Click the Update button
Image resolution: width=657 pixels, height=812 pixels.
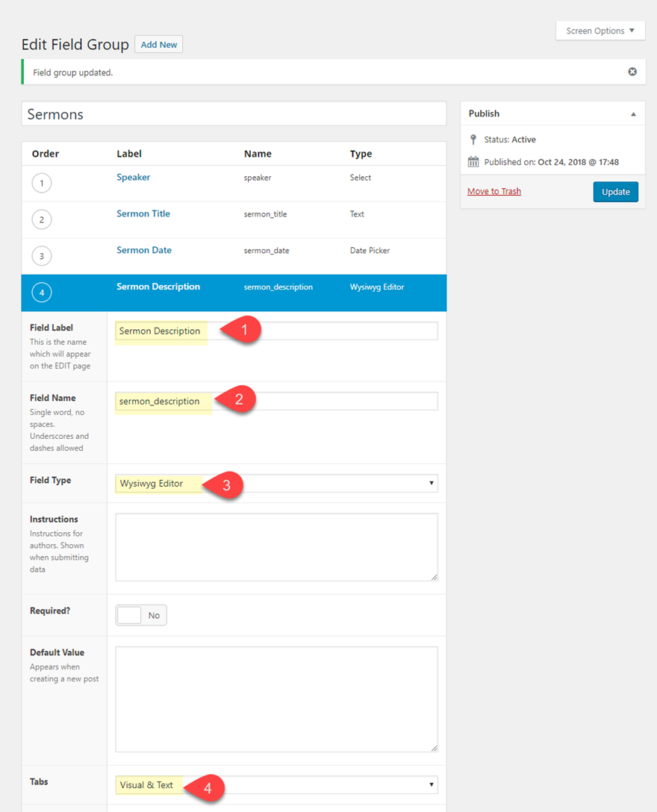616,192
